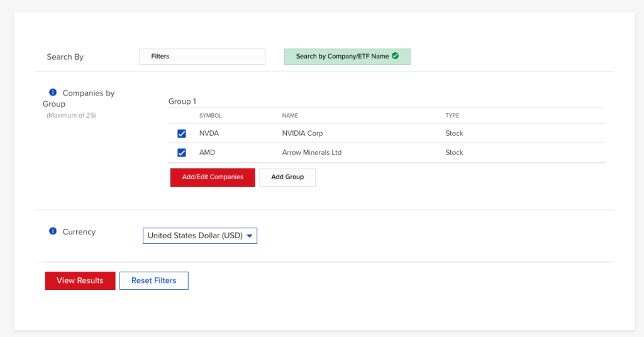Switch to the Filters search option

point(202,57)
